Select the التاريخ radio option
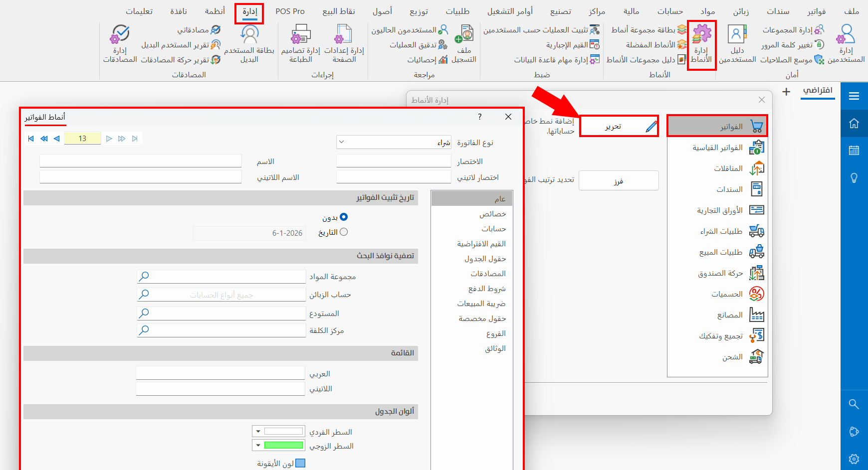 pyautogui.click(x=344, y=232)
